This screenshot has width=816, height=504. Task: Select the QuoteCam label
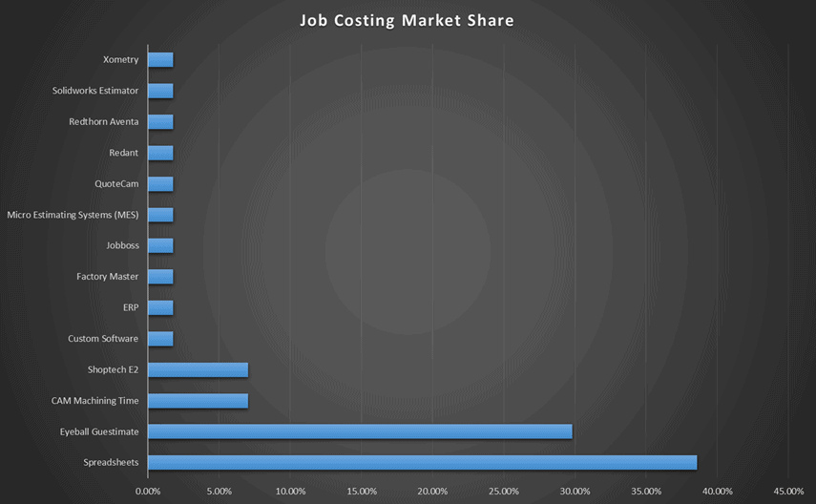coord(116,184)
